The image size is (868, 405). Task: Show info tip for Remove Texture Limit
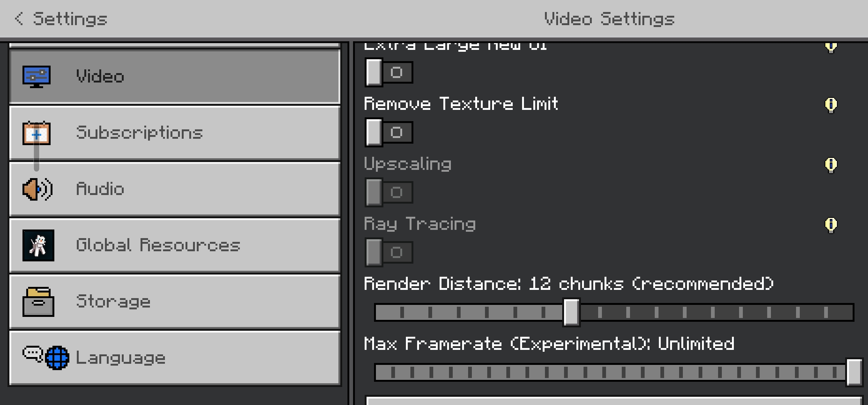831,105
